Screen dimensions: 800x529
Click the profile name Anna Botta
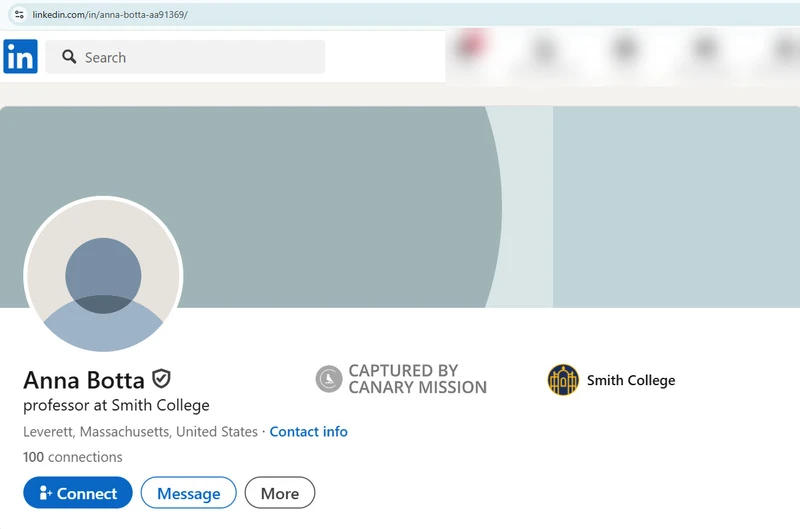coord(84,381)
